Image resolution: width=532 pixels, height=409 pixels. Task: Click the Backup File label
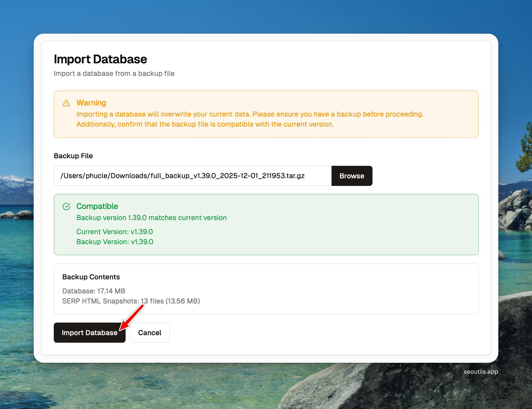coord(73,156)
